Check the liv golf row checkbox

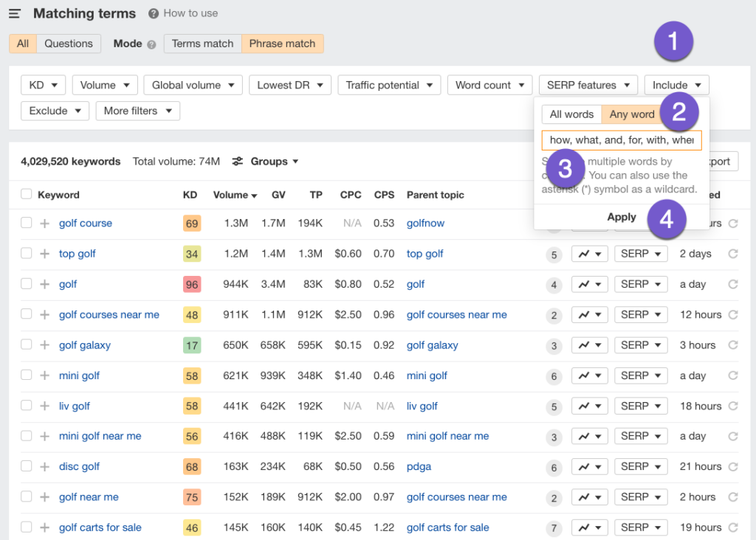point(26,405)
